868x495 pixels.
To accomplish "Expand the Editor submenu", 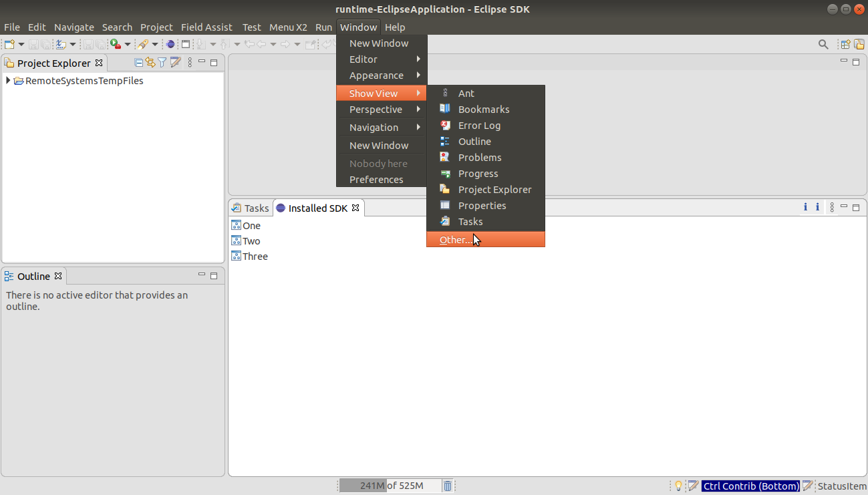I will pyautogui.click(x=382, y=59).
